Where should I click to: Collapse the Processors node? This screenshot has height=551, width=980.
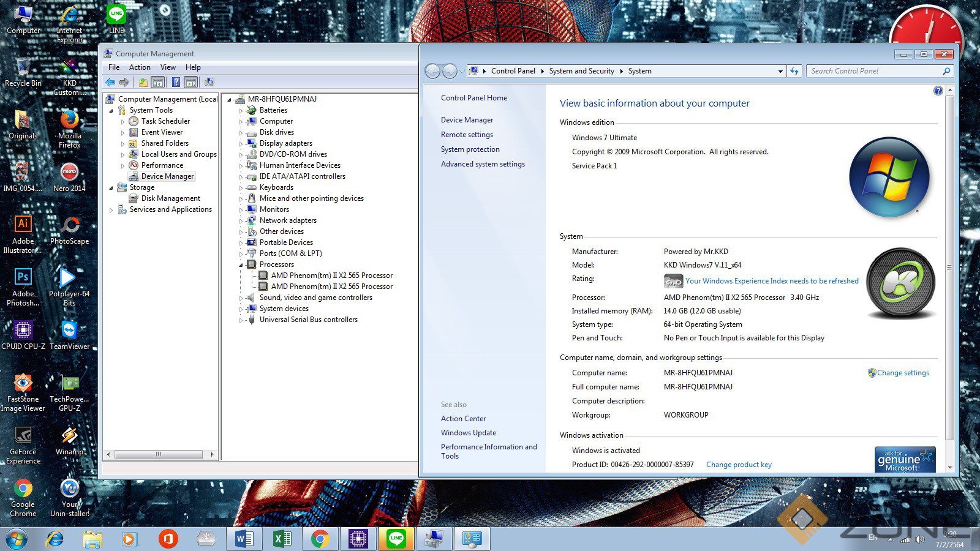tap(241, 264)
